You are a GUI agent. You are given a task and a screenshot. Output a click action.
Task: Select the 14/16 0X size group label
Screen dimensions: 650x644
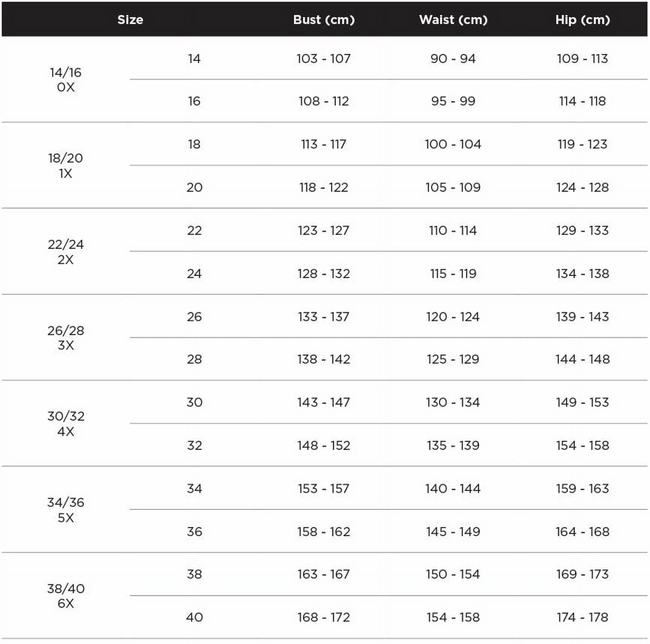click(x=66, y=79)
